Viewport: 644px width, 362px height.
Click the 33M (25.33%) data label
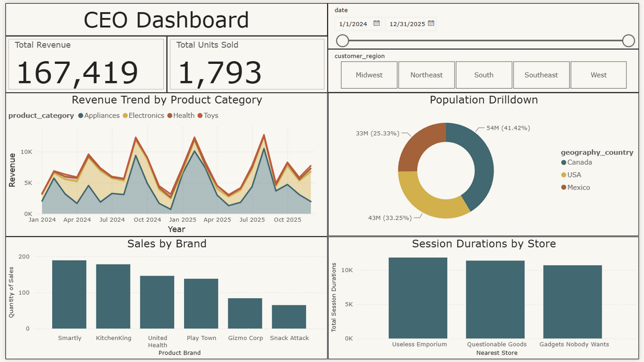pyautogui.click(x=377, y=133)
